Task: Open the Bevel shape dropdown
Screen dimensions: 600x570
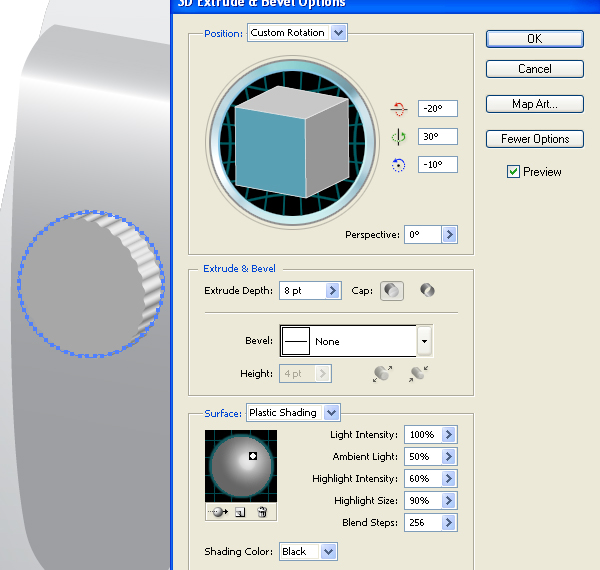Action: coord(424,341)
